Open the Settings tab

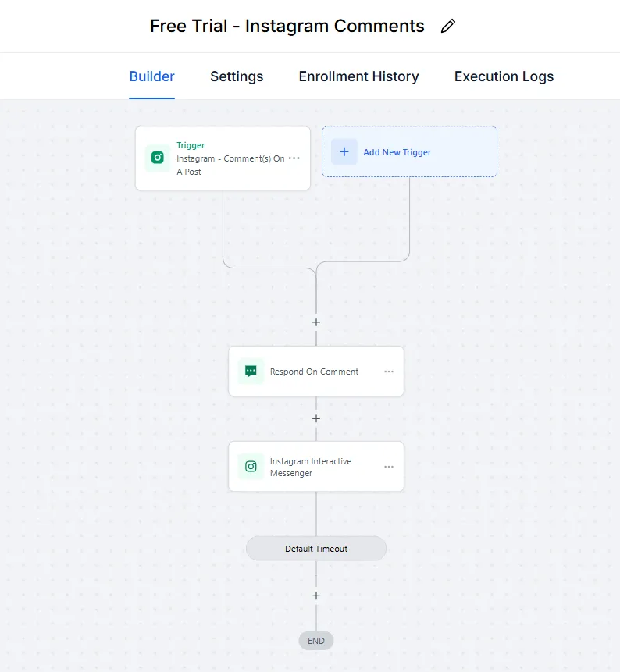point(237,76)
